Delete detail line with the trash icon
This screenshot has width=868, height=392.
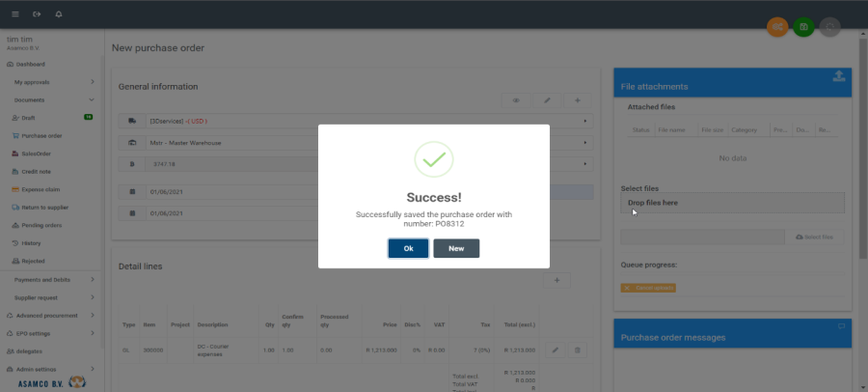tap(577, 350)
